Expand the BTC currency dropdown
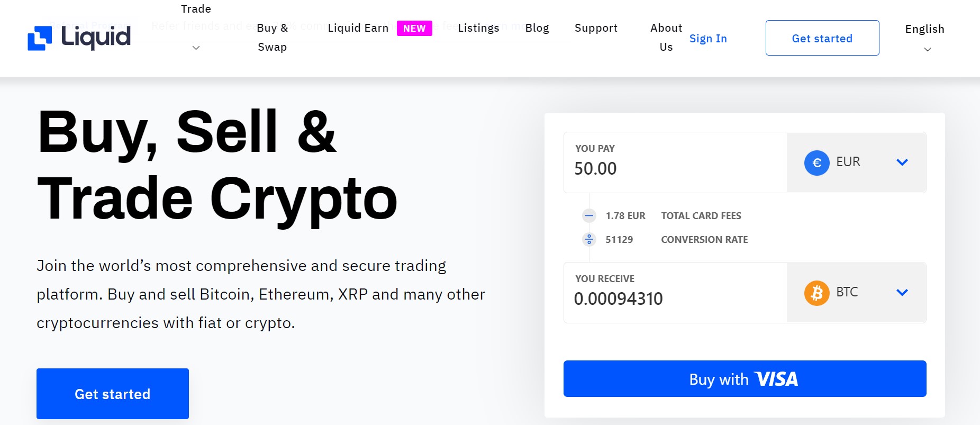 [902, 292]
